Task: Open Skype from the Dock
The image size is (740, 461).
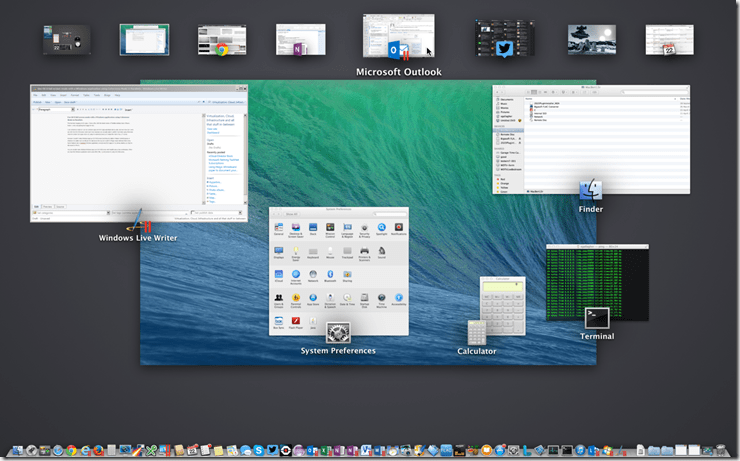Action: tap(260, 452)
